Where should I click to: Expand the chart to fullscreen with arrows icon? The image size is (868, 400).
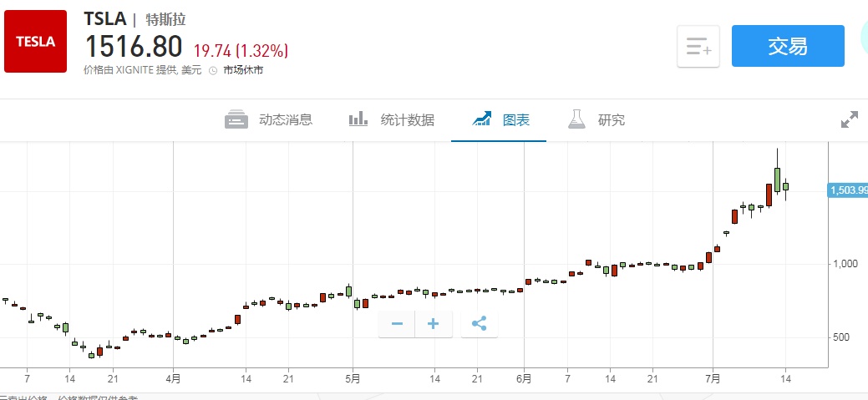pyautogui.click(x=849, y=119)
